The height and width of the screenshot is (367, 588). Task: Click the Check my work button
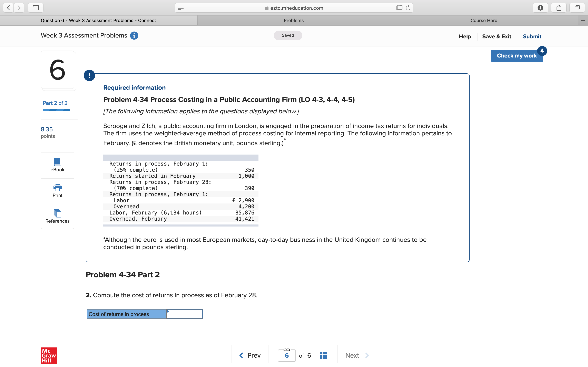[x=517, y=56]
